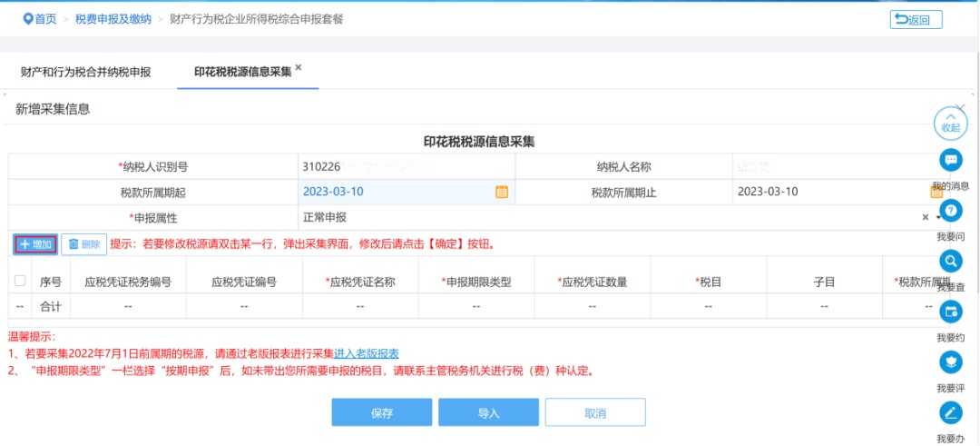Image resolution: width=980 pixels, height=446 pixels.
Task: Open the 我要问 question icon
Action: click(950, 211)
